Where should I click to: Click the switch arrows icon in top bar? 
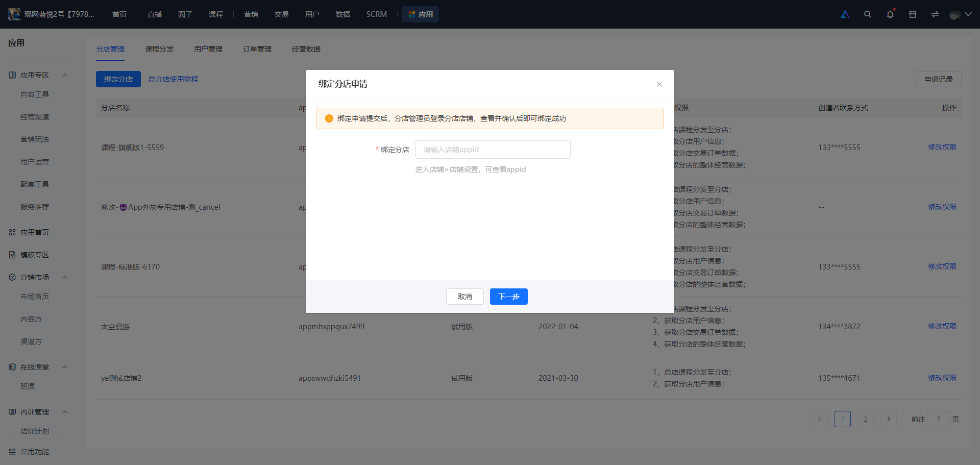click(x=935, y=14)
